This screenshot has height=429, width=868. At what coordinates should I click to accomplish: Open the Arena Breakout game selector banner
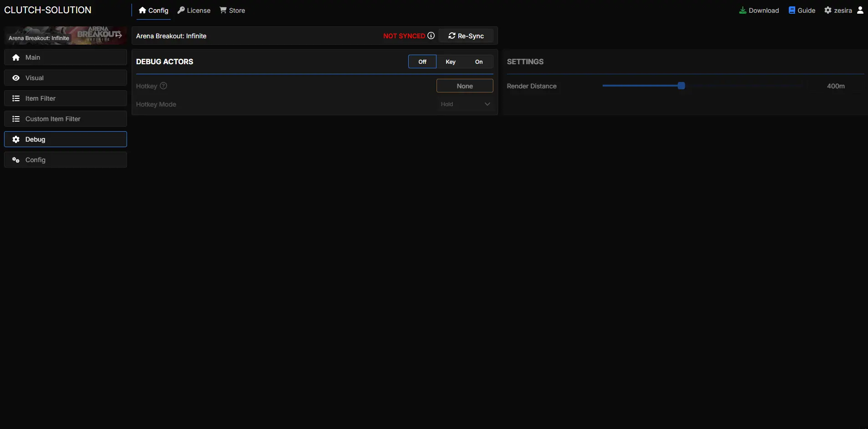[66, 36]
